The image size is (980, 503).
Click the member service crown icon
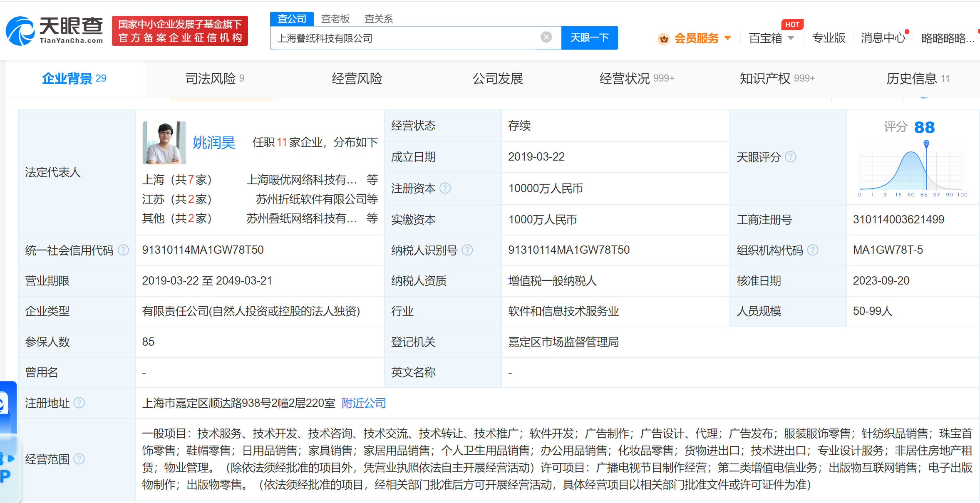pos(664,39)
